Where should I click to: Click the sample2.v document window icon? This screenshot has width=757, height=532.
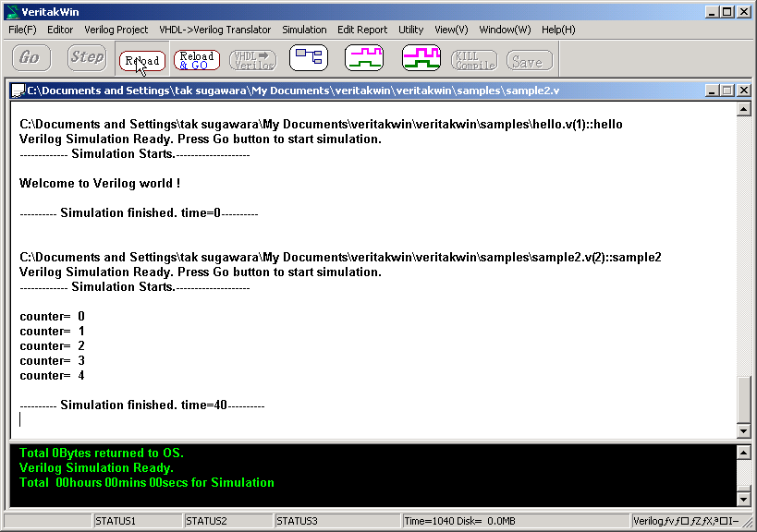[18, 91]
